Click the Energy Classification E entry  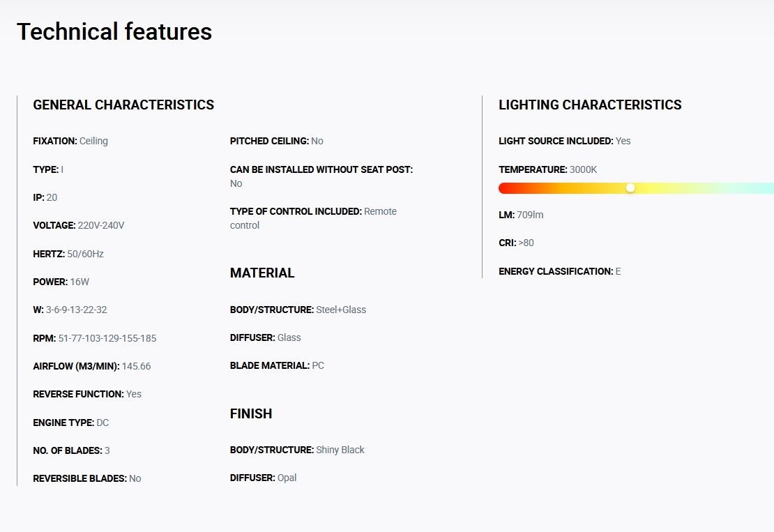[560, 271]
